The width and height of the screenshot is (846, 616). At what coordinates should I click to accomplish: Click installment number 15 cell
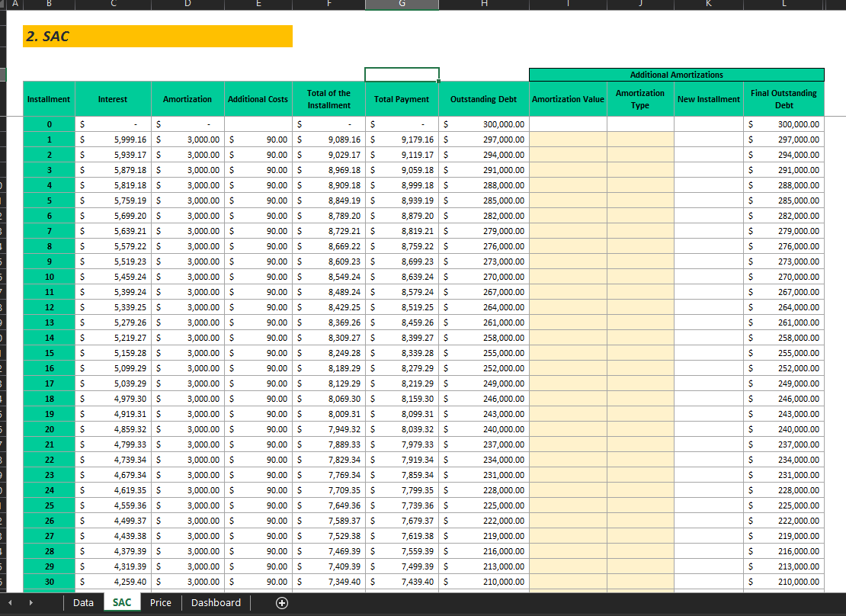[x=49, y=353]
